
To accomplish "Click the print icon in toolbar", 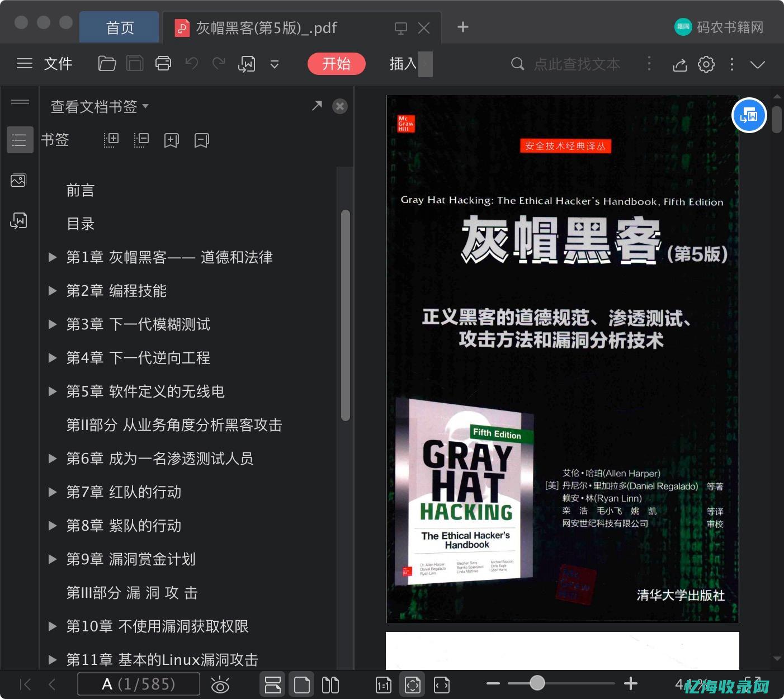I will pyautogui.click(x=163, y=64).
